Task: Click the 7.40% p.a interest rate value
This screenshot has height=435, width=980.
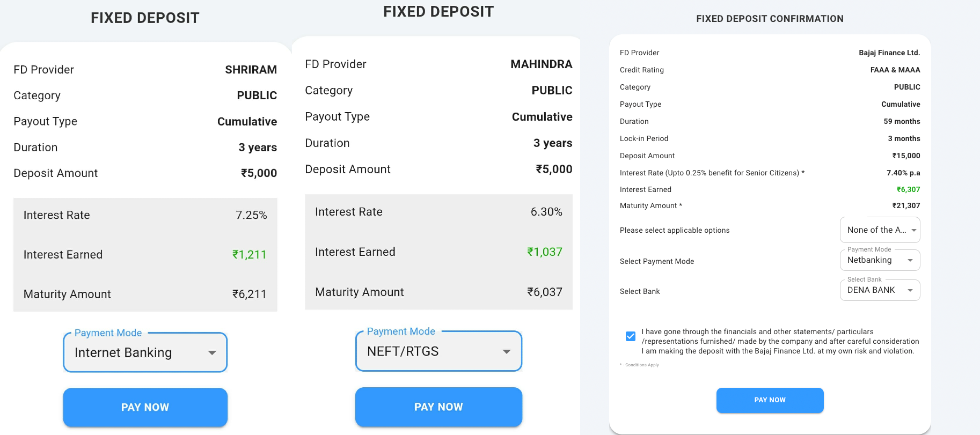Action: (x=903, y=173)
